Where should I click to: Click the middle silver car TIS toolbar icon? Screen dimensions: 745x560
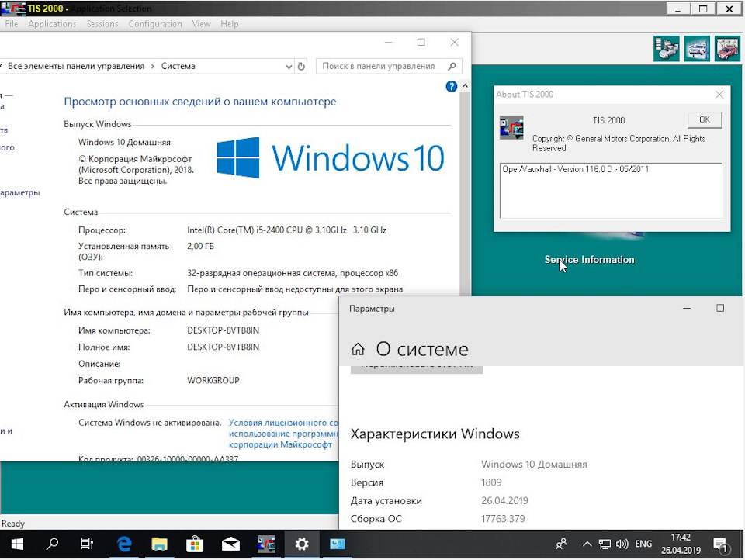tap(697, 49)
